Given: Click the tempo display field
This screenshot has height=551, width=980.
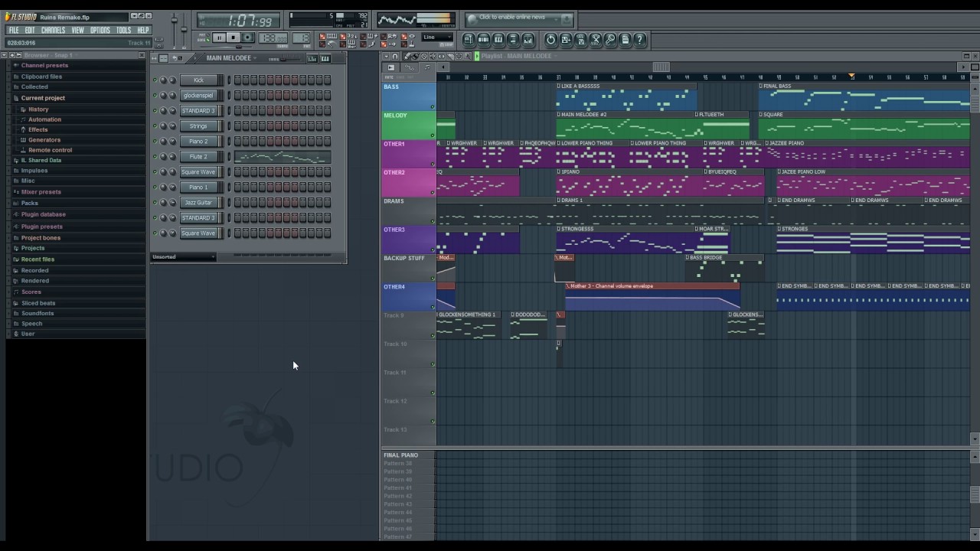Looking at the screenshot, I should point(273,38).
